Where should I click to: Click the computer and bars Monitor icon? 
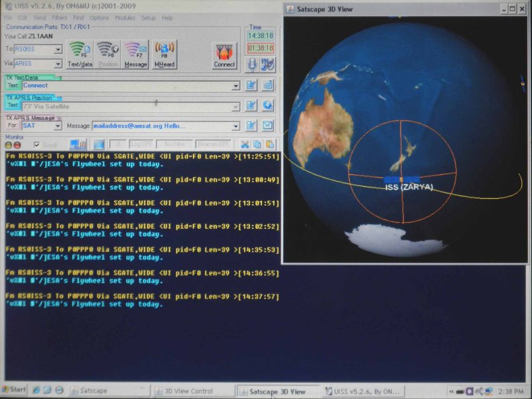tap(78, 144)
